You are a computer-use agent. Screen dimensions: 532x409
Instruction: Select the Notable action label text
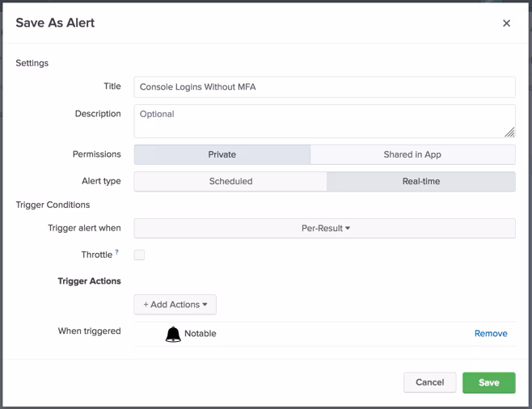200,333
